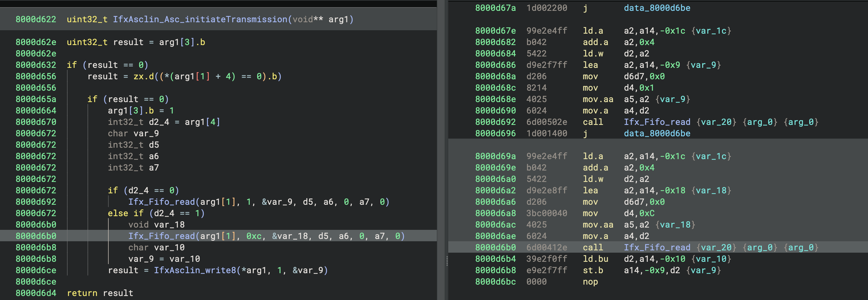Select address 8000d6d4 on the return line
This screenshot has width=868, height=300.
pos(36,293)
